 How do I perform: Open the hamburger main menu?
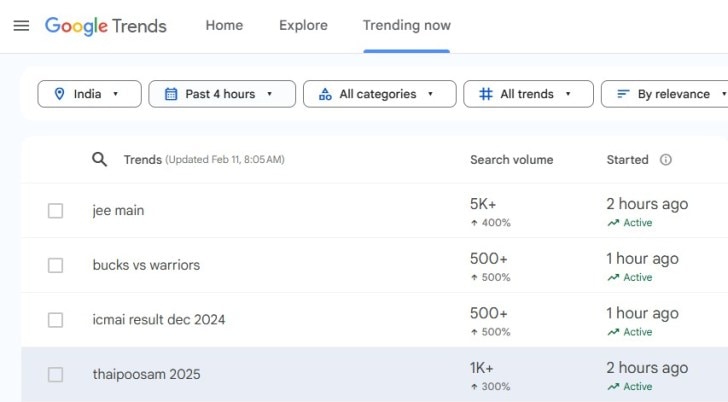[x=21, y=26]
